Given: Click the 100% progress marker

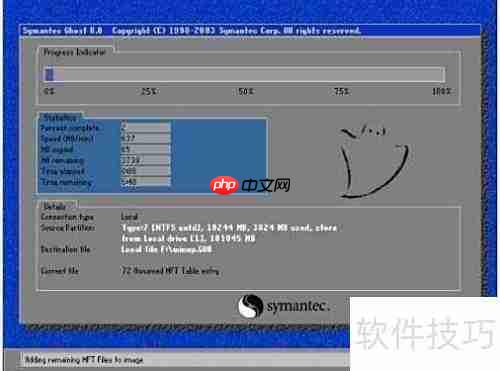Looking at the screenshot, I should point(441,91).
